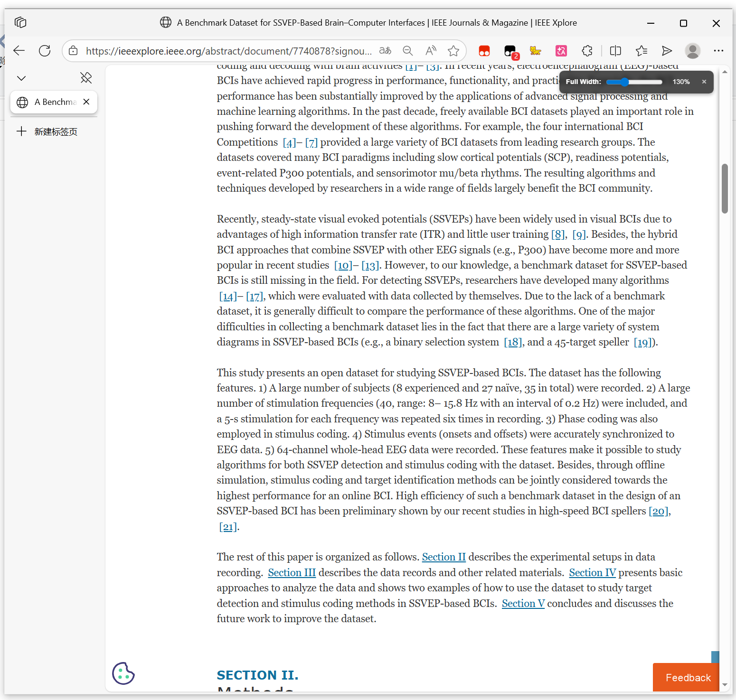Collapse the vertical tab group chevron
The height and width of the screenshot is (700, 736).
pyautogui.click(x=21, y=78)
